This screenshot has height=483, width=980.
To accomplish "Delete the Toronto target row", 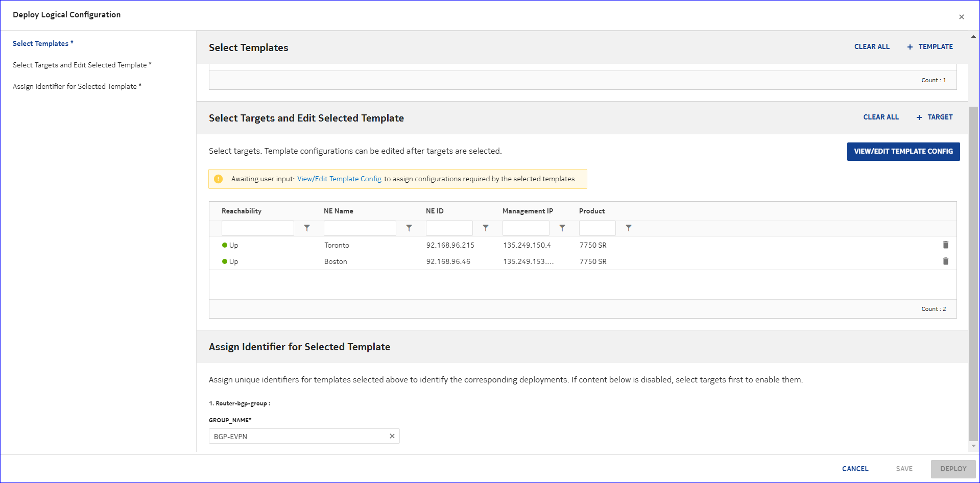I will [x=945, y=245].
